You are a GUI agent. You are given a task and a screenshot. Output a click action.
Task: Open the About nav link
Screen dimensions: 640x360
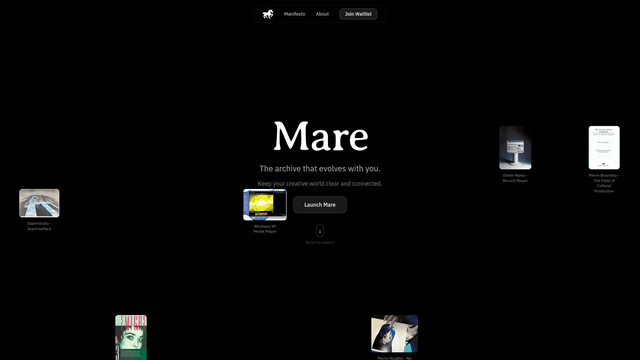pos(322,14)
